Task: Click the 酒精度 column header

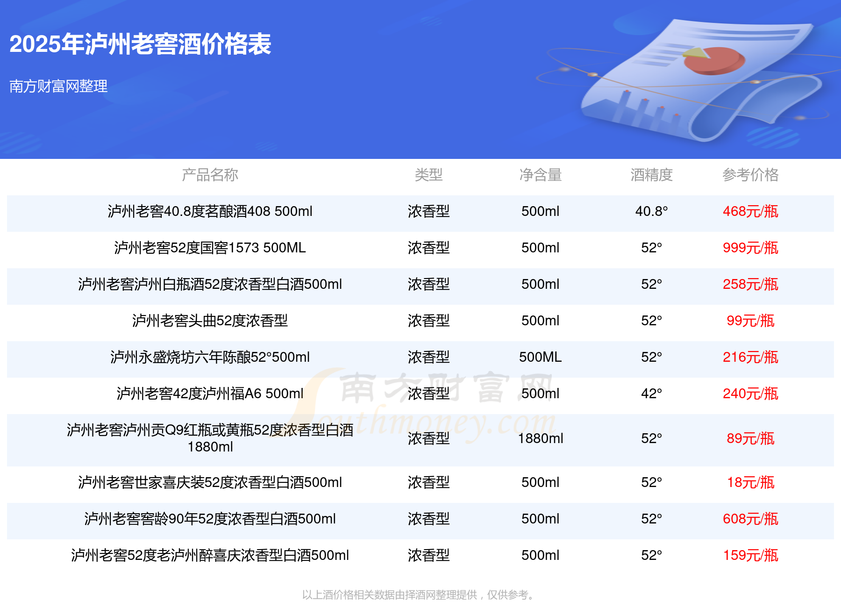Action: (651, 175)
